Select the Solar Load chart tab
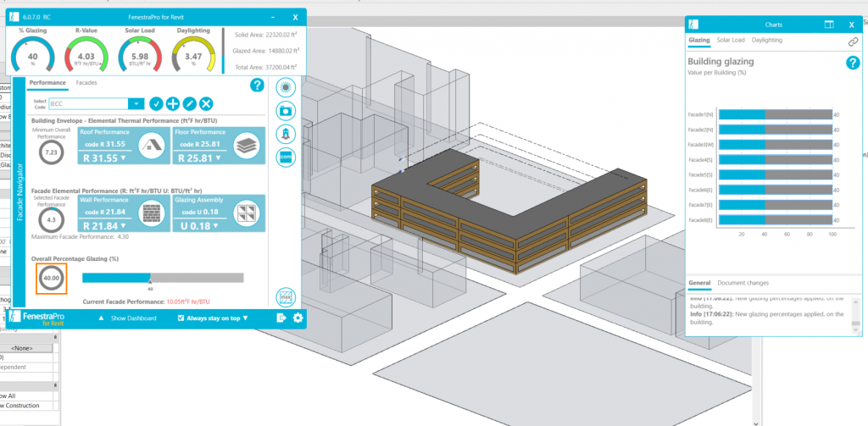This screenshot has height=426, width=868. click(731, 40)
